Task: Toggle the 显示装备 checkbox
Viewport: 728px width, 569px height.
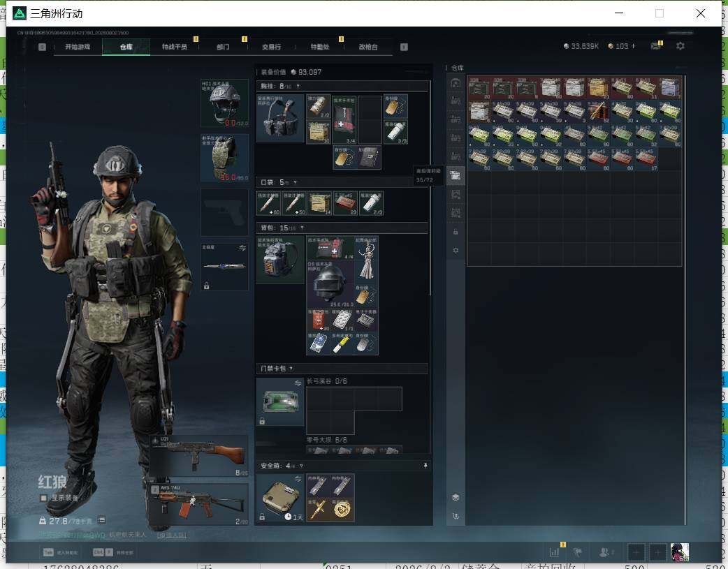Action: coord(43,498)
